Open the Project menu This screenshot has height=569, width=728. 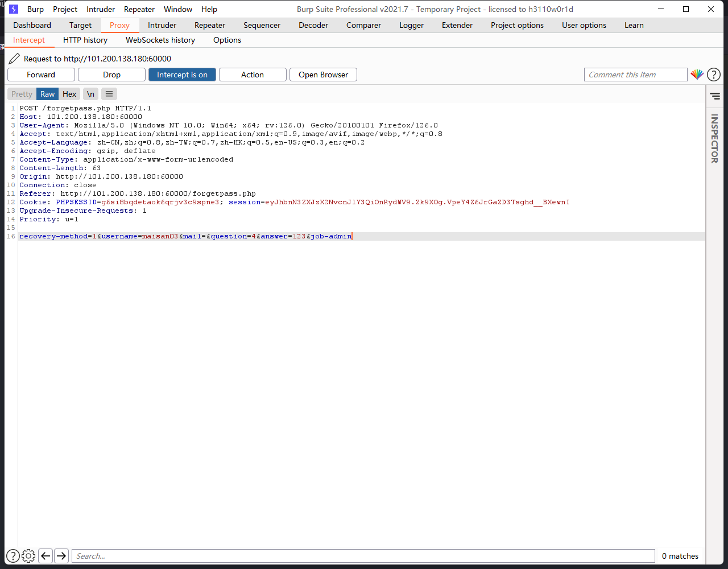65,9
